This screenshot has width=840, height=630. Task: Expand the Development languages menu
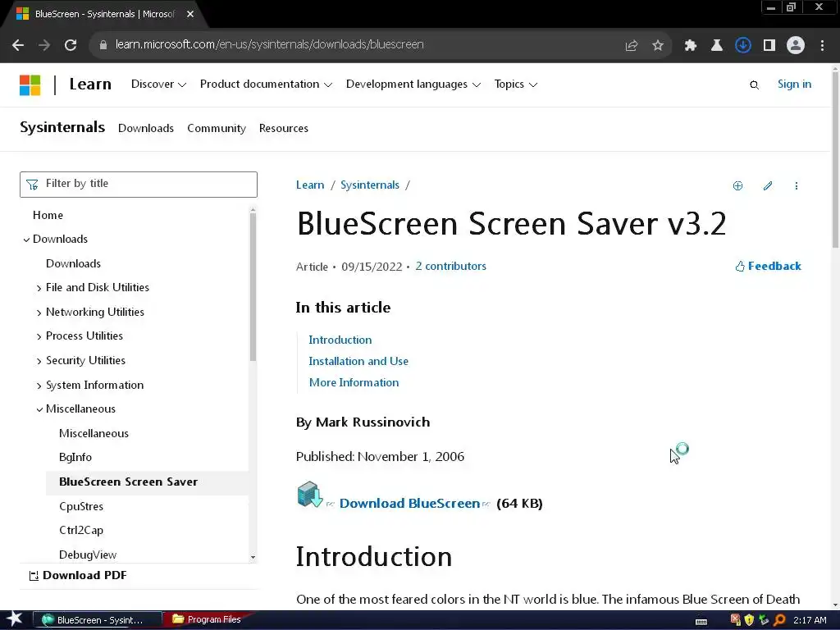[x=413, y=84]
